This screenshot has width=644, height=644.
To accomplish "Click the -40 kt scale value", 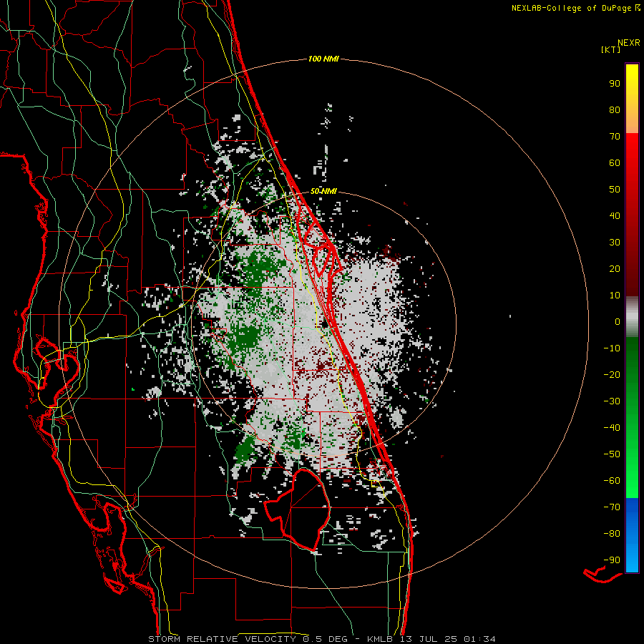I will (x=612, y=428).
